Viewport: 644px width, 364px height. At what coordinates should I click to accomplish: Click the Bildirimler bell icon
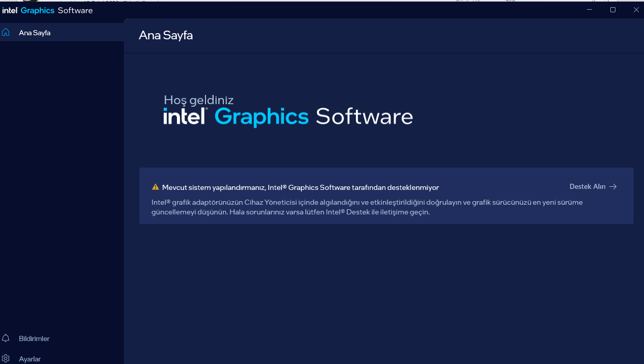6,338
